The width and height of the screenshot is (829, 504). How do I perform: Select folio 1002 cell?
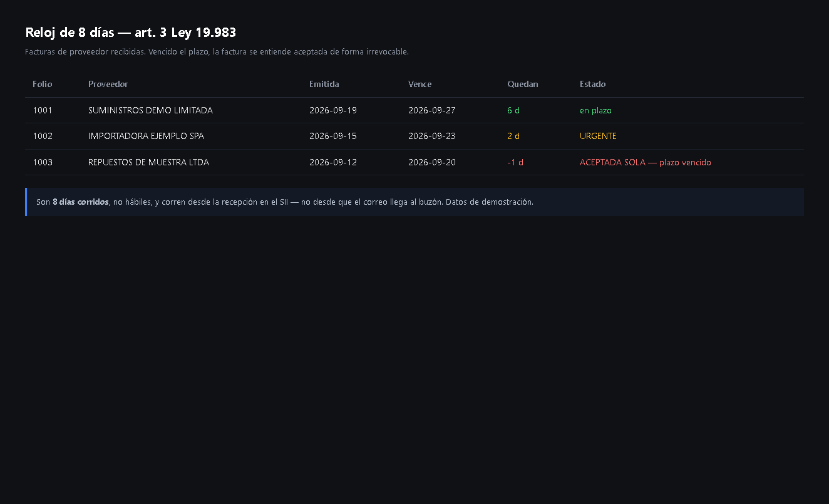click(x=43, y=136)
